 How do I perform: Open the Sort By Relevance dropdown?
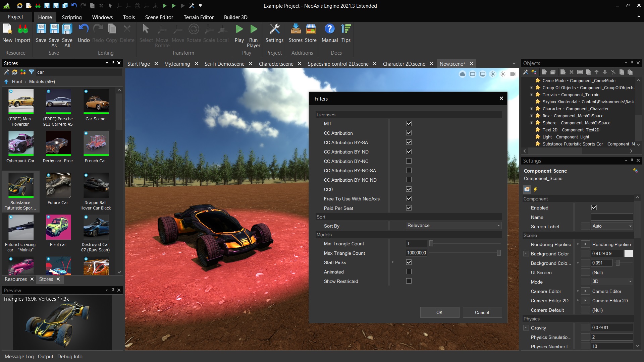click(453, 226)
